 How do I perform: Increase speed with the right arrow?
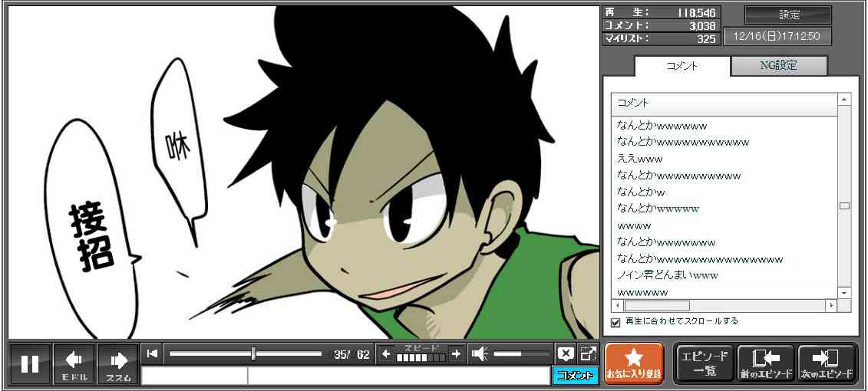coord(456,353)
